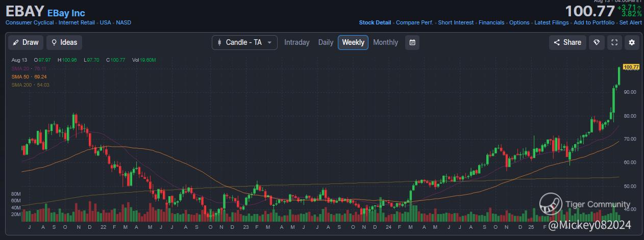
Task: Select the Weekly timeframe tab
Action: coord(353,42)
